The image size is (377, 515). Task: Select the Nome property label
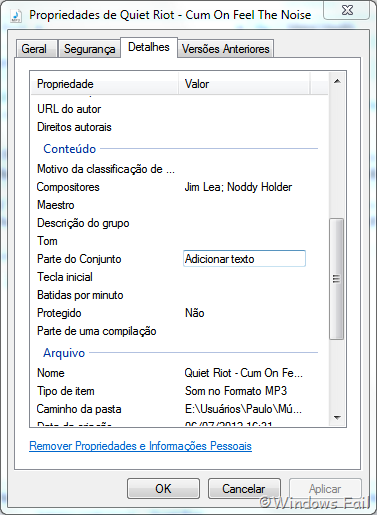tap(51, 373)
